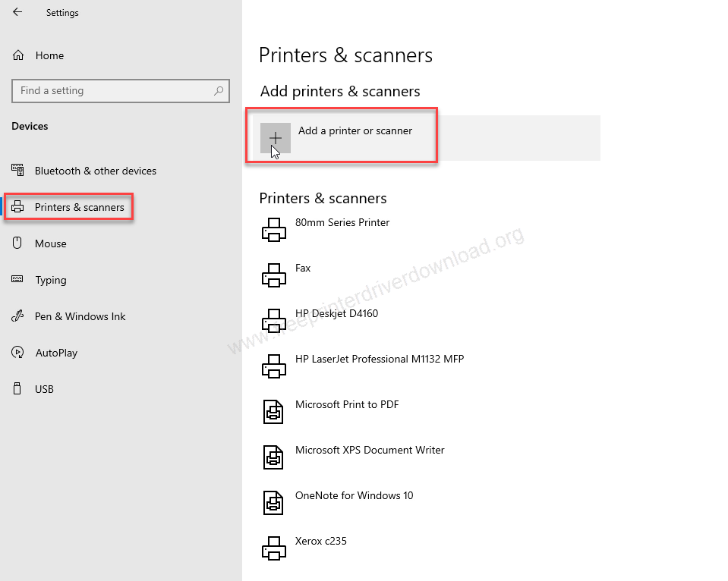Open Pen & Windows Ink settings
728x581 pixels.
point(80,316)
